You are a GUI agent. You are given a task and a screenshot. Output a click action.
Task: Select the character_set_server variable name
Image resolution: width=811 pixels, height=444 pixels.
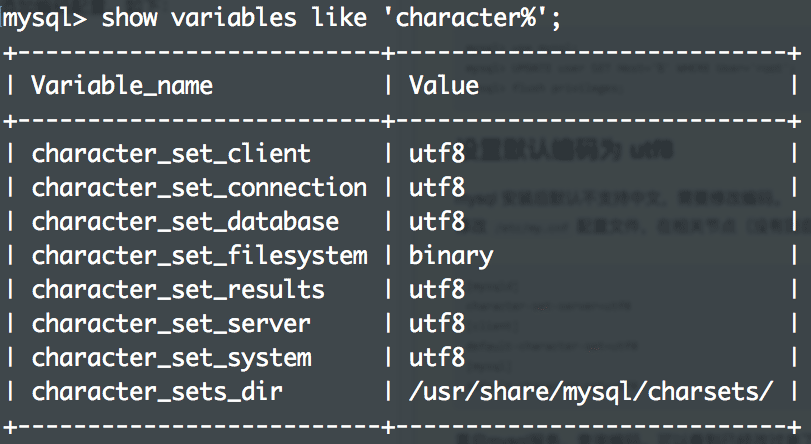click(171, 323)
